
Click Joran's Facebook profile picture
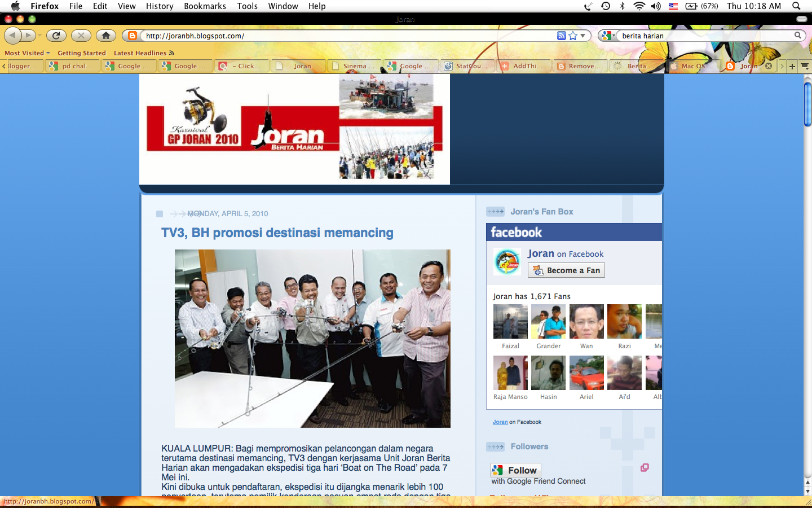(x=507, y=261)
